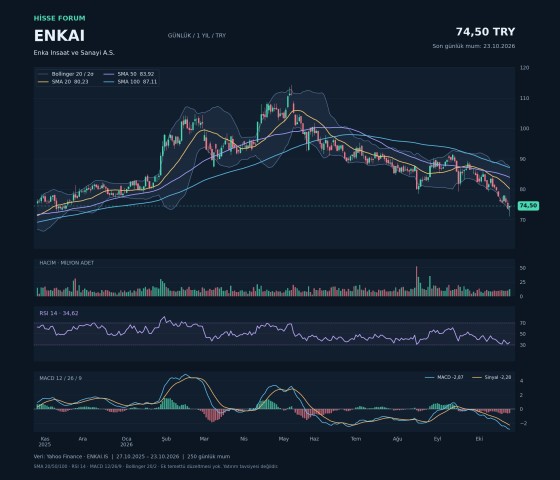
Task: Click the Kas 2025 month label
Action: pos(45,441)
